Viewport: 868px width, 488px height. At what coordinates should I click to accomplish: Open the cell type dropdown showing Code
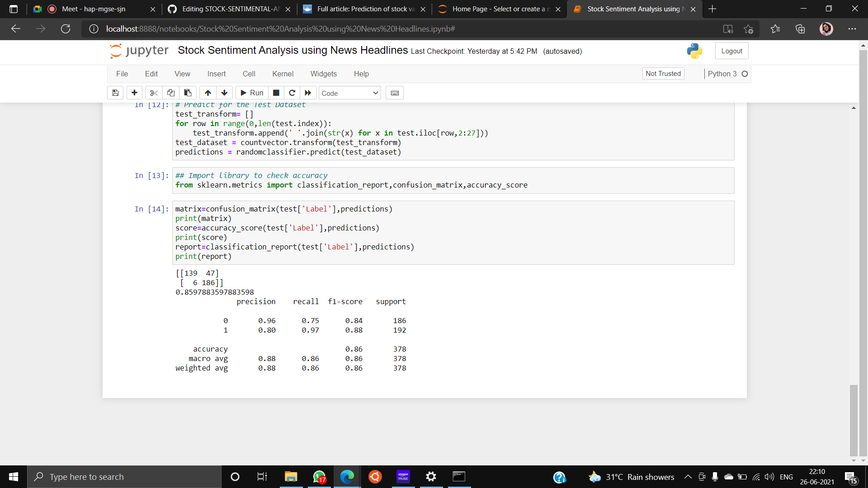[349, 93]
